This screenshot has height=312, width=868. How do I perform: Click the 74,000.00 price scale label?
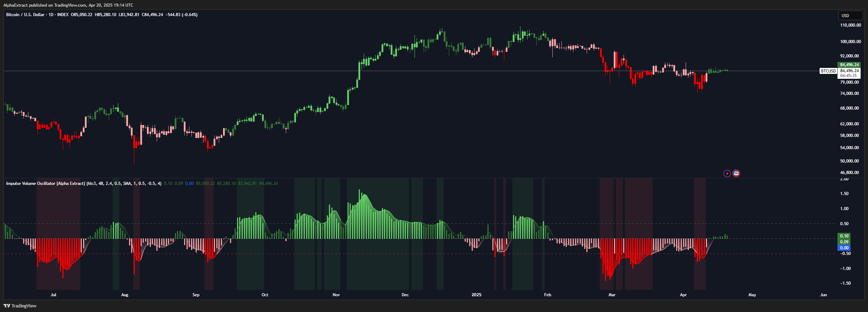849,93
